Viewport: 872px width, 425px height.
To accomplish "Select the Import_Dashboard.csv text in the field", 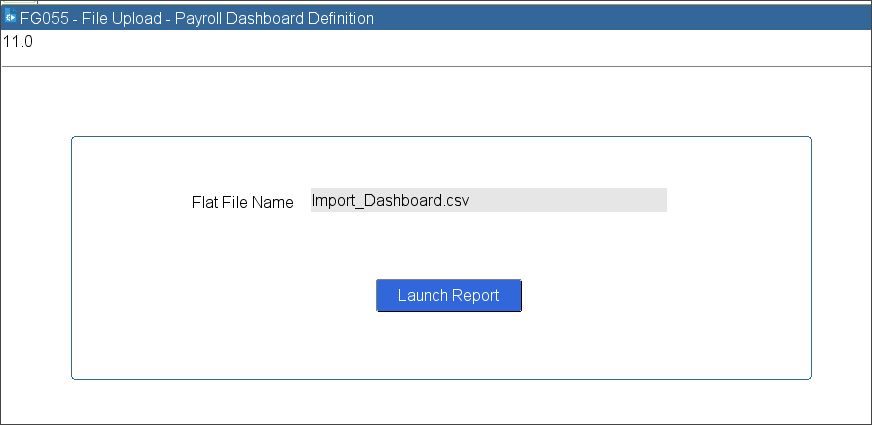I will coord(390,200).
